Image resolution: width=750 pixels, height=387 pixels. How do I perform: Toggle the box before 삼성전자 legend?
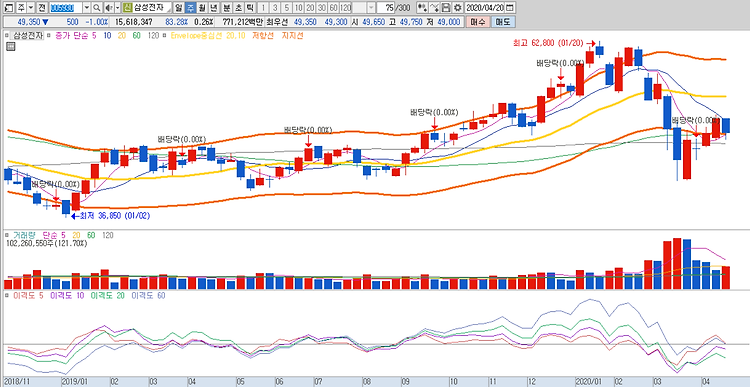7,35
